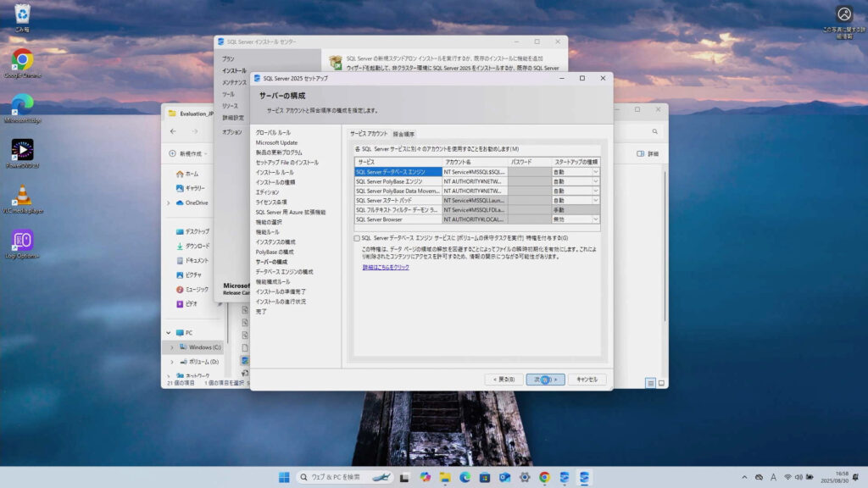Open startup type dropdown for SQL Server スタート パッド
The width and height of the screenshot is (868, 488).
[596, 200]
